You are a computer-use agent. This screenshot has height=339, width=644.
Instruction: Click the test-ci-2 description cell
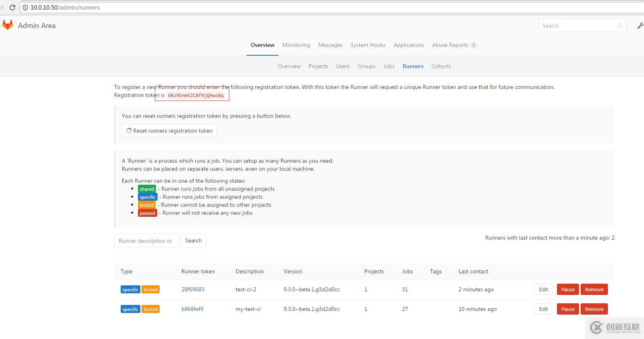(246, 289)
